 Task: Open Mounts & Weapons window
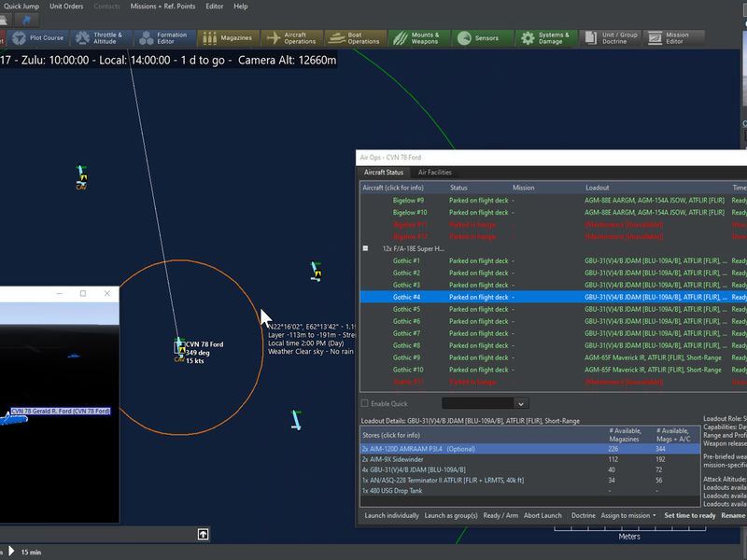[x=418, y=38]
